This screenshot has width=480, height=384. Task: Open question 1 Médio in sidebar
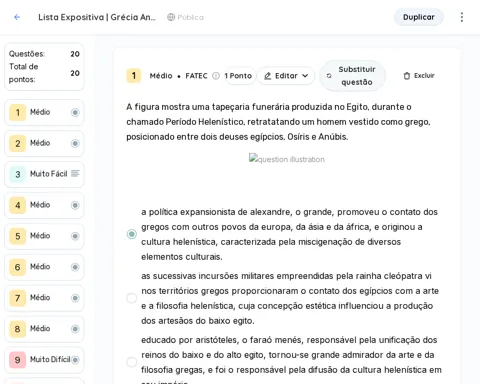point(44,112)
